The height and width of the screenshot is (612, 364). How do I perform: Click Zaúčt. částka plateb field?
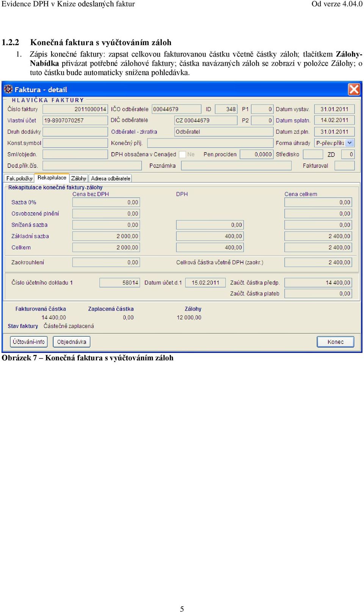click(x=318, y=293)
